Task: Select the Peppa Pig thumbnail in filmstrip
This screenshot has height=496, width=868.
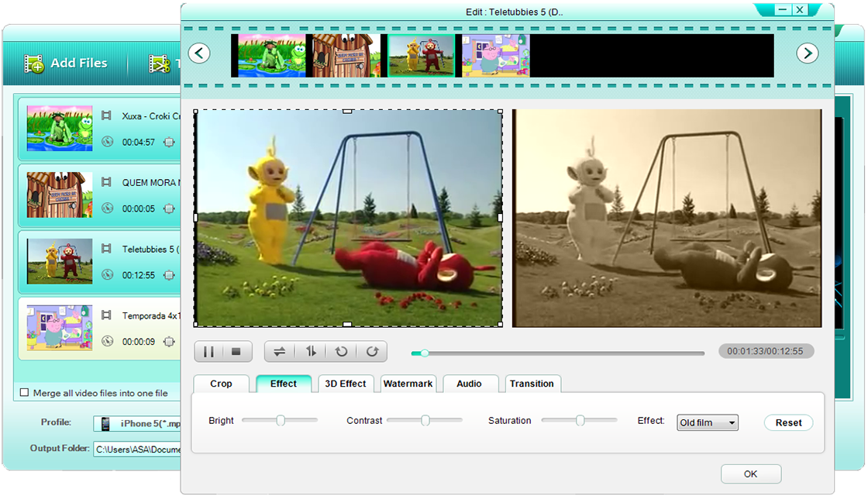Action: [496, 56]
